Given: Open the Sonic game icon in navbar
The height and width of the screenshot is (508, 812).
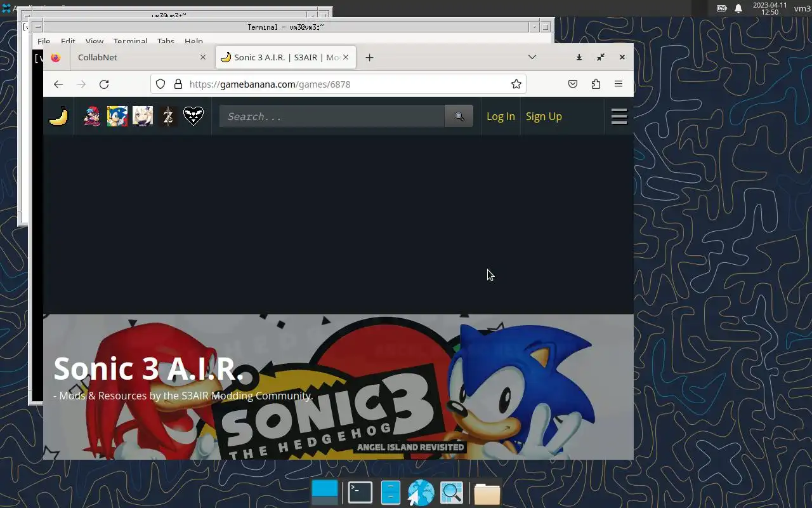Looking at the screenshot, I should click(117, 116).
